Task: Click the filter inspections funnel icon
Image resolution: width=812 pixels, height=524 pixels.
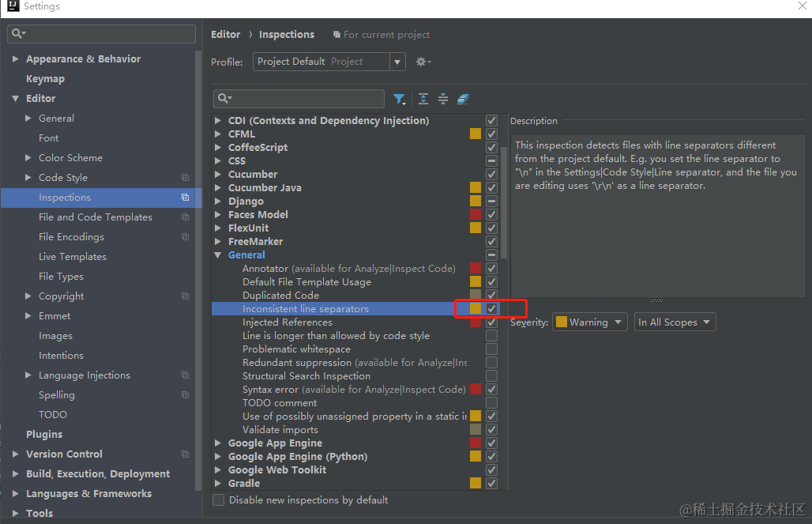Action: 399,99
